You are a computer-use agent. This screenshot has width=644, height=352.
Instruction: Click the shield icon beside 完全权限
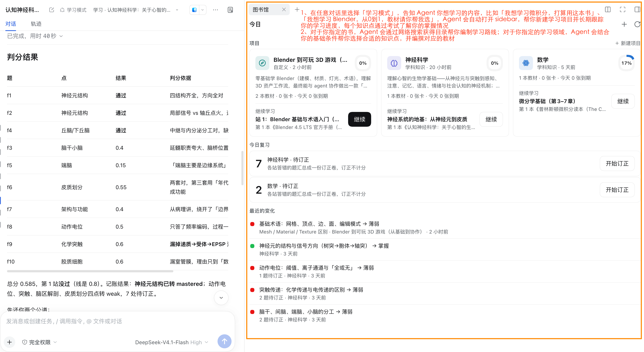(24, 342)
